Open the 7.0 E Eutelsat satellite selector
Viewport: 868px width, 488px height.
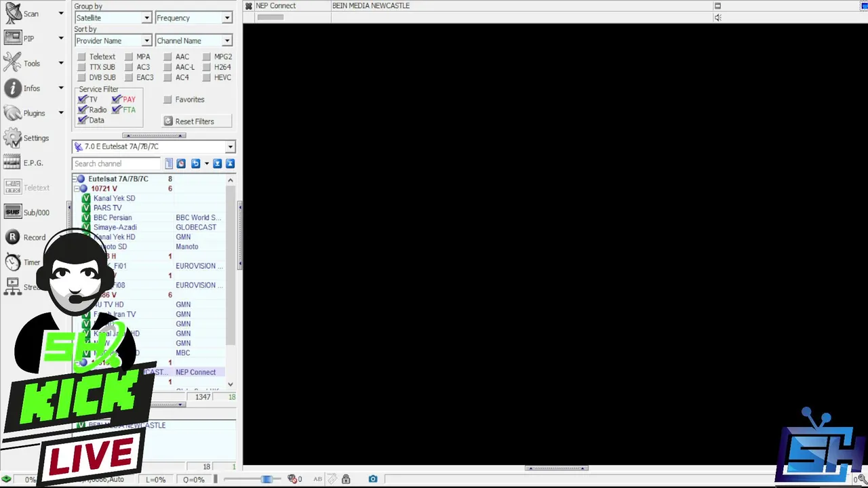(154, 146)
